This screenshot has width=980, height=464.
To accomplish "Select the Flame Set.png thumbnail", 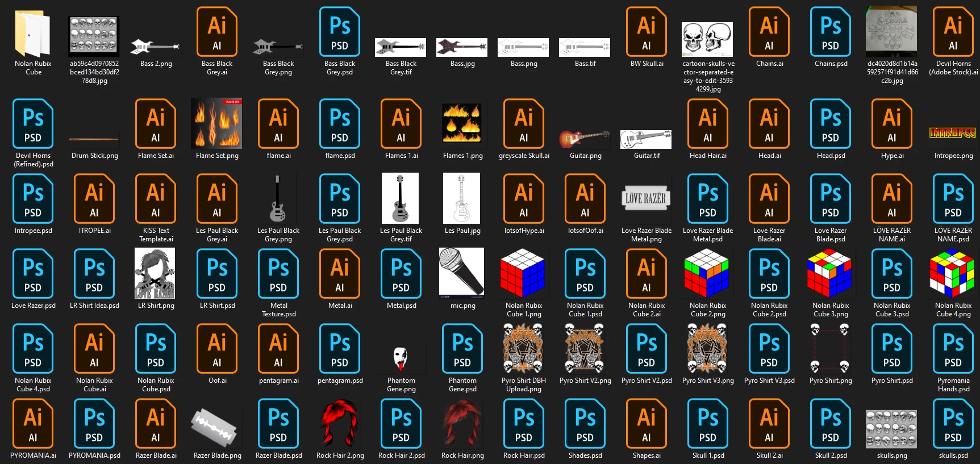I will pyautogui.click(x=216, y=123).
